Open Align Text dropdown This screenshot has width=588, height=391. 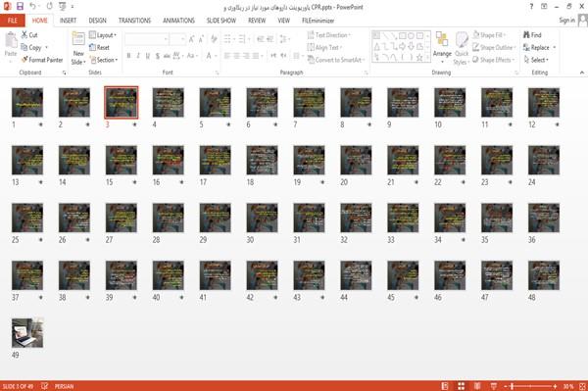click(324, 47)
